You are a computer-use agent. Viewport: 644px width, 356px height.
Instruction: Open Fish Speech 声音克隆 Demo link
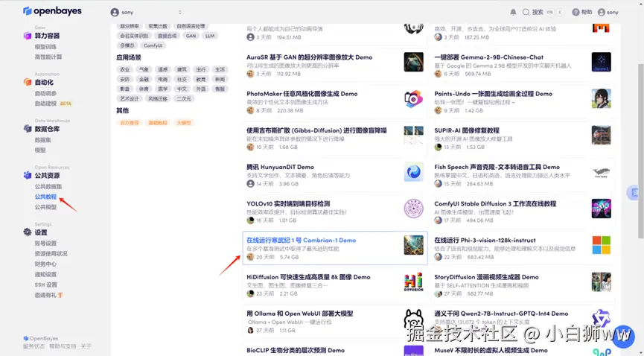tap(497, 167)
